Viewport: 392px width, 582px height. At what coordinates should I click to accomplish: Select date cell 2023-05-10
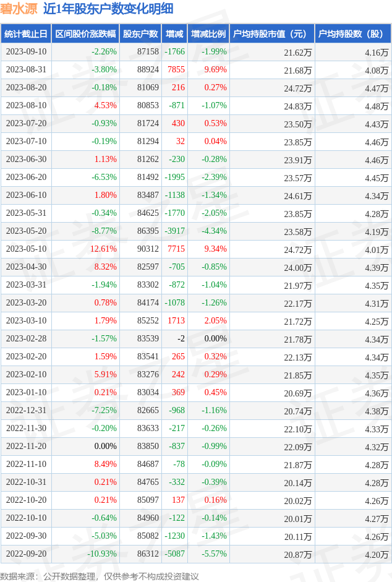point(27,249)
